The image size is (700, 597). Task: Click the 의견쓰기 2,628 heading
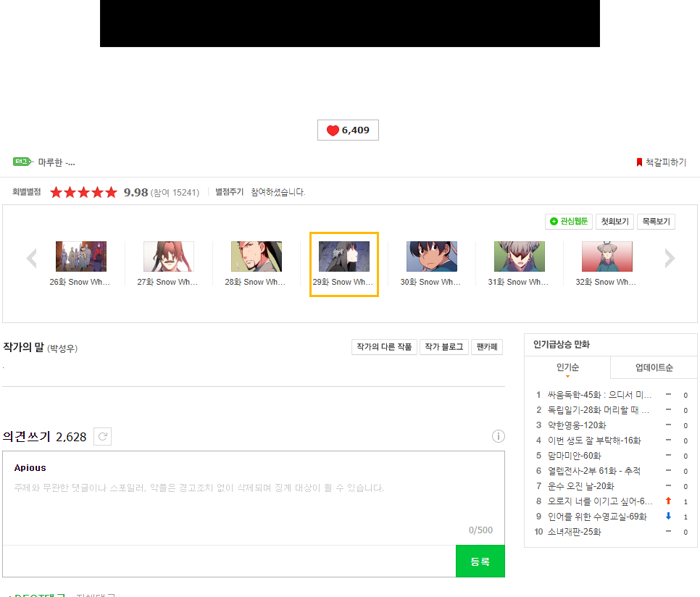tap(45, 436)
